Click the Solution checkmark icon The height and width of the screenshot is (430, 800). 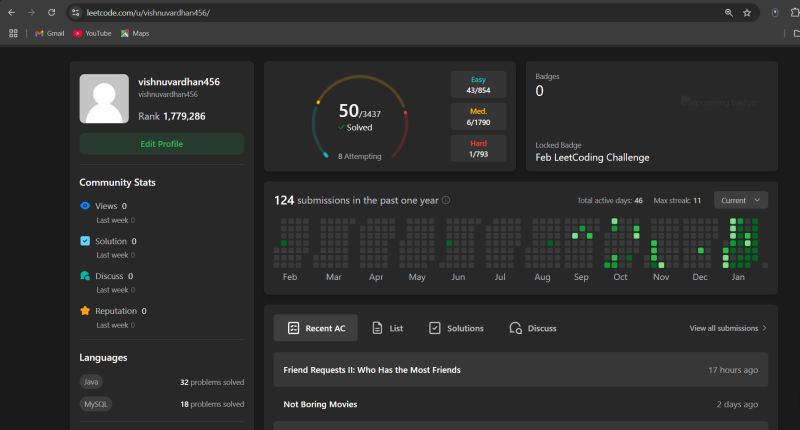click(x=85, y=241)
